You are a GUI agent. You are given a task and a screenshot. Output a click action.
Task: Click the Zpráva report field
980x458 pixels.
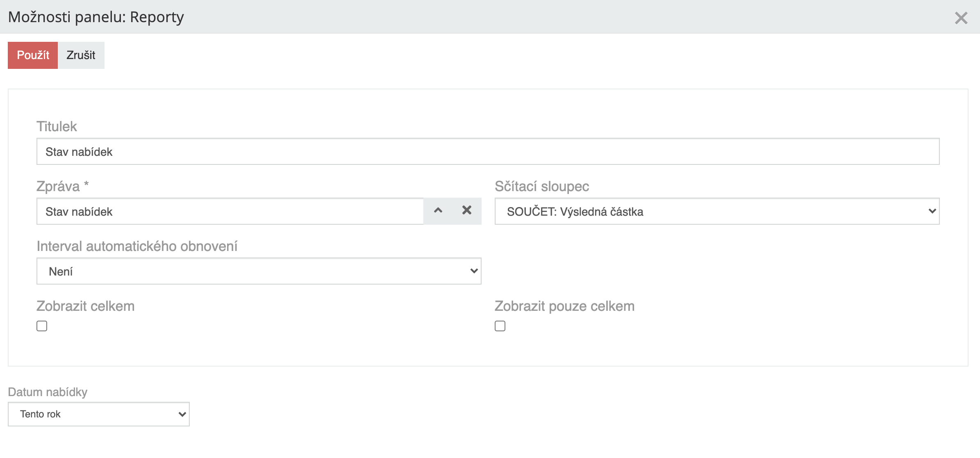click(230, 211)
